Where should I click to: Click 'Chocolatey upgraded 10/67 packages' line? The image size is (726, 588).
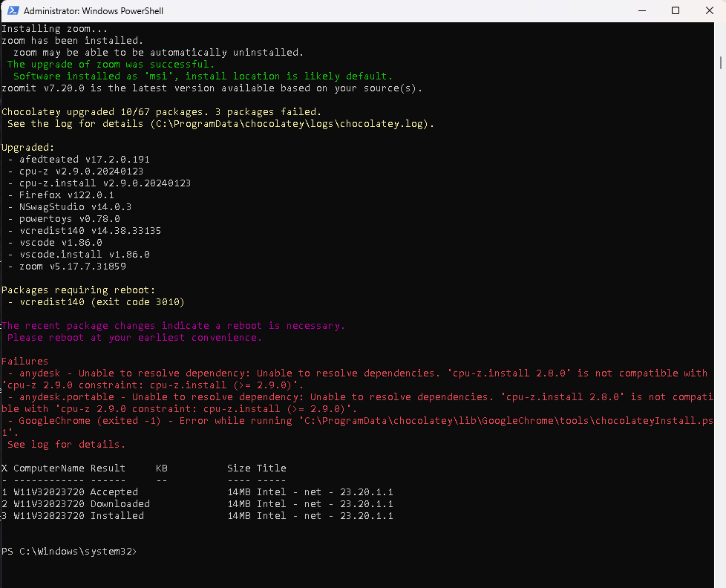click(162, 112)
